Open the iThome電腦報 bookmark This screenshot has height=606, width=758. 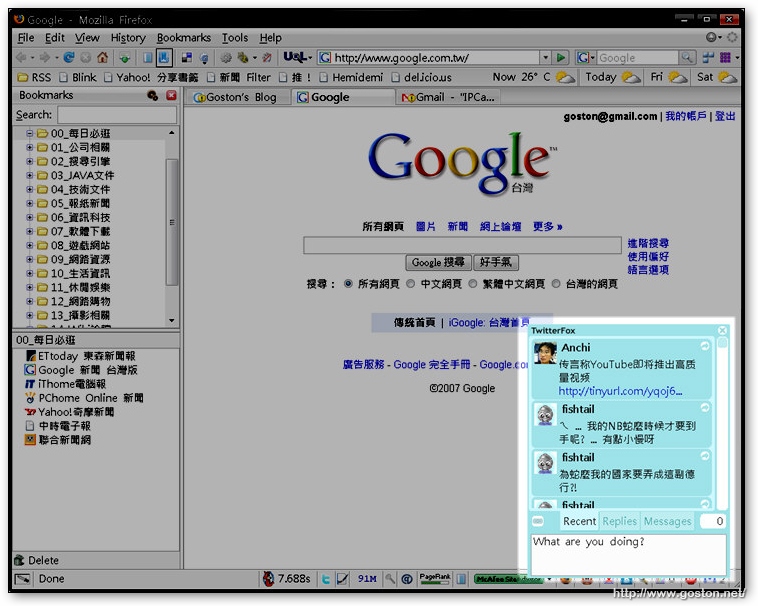click(65, 384)
